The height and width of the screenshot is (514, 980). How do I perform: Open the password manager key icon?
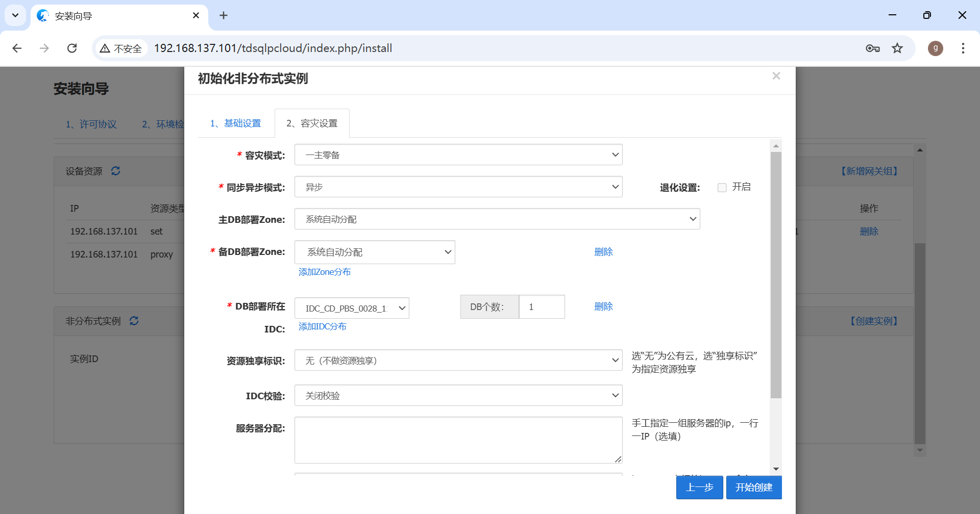coord(873,48)
